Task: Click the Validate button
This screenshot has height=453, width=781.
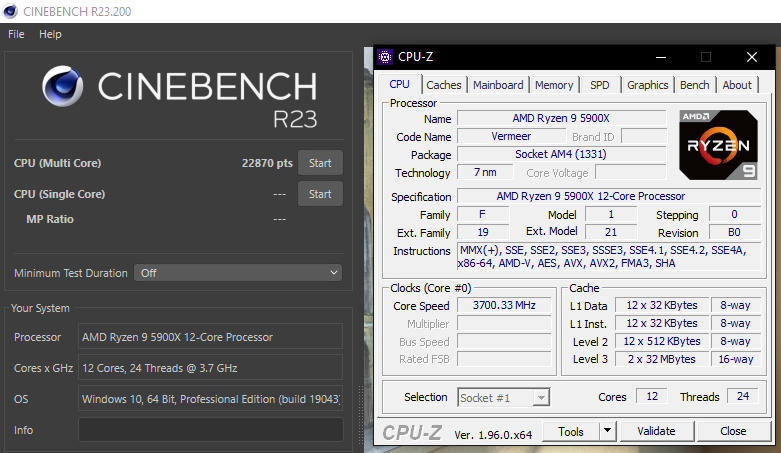Action: point(656,431)
